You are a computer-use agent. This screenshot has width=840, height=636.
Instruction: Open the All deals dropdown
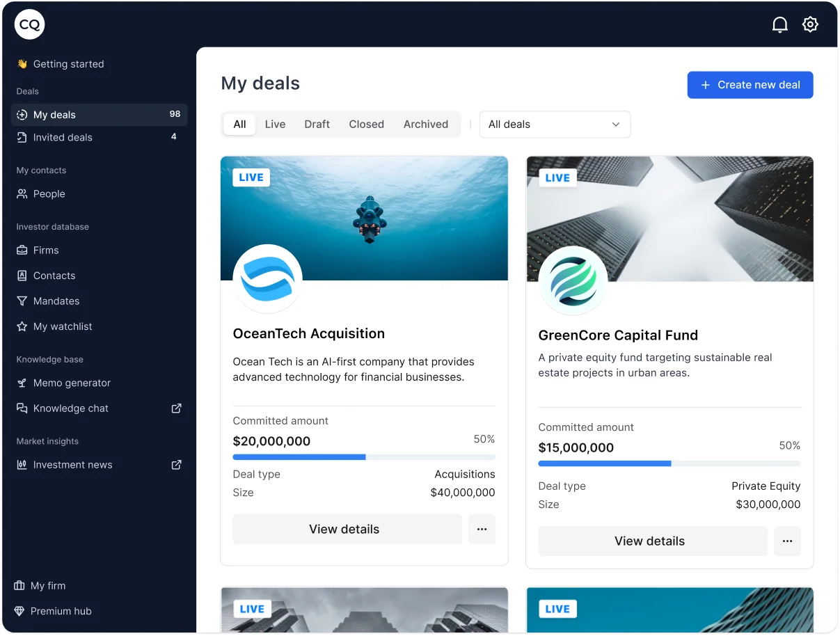click(555, 124)
